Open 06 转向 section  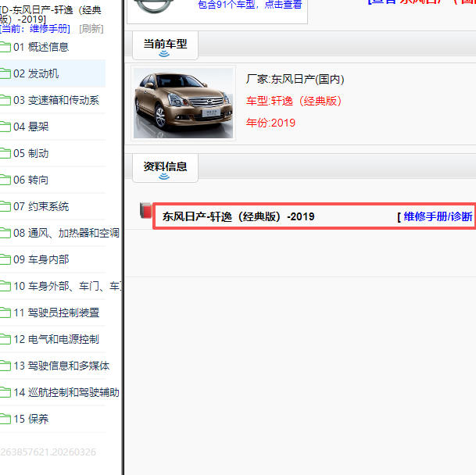click(30, 180)
